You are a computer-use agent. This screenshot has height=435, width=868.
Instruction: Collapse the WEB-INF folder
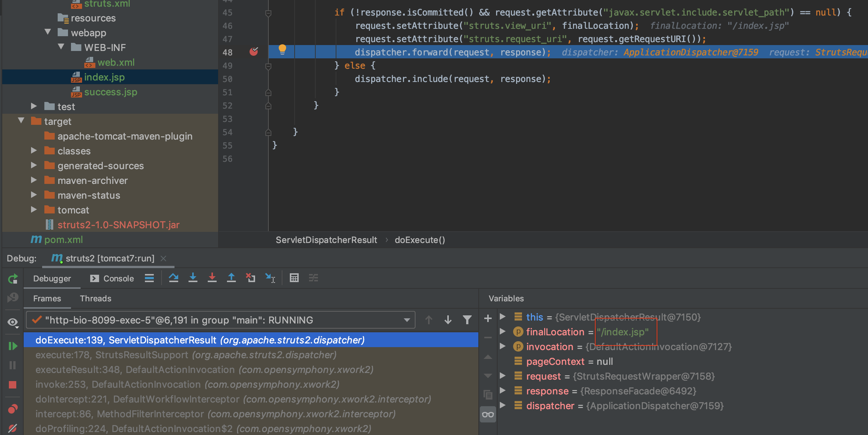coord(61,47)
